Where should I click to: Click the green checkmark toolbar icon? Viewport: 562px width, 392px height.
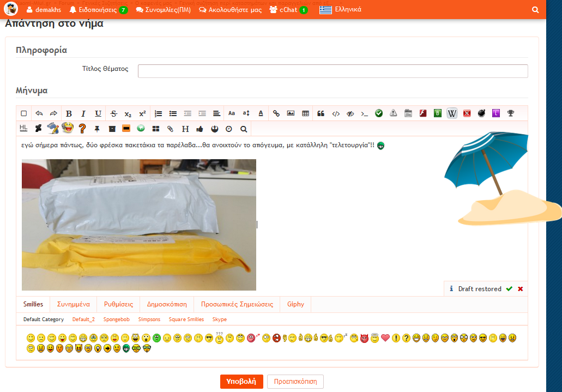[379, 113]
